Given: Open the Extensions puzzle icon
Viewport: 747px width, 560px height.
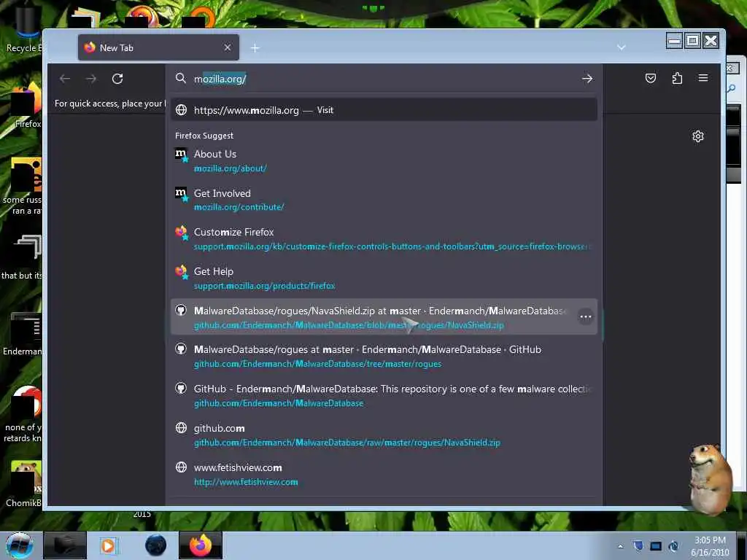Looking at the screenshot, I should [x=677, y=78].
